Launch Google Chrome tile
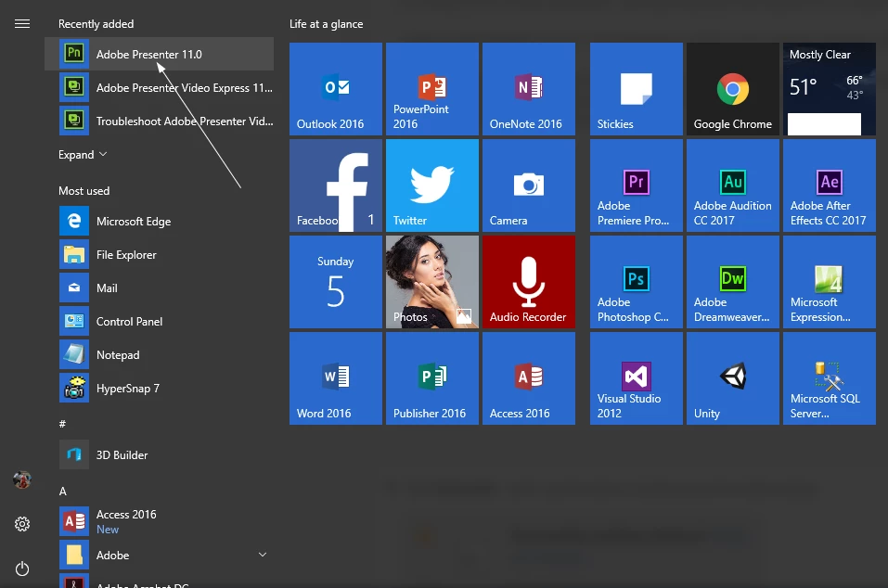 (733, 89)
